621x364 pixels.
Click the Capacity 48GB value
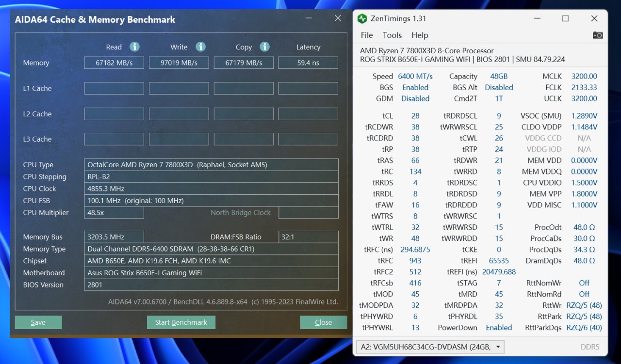pos(499,76)
